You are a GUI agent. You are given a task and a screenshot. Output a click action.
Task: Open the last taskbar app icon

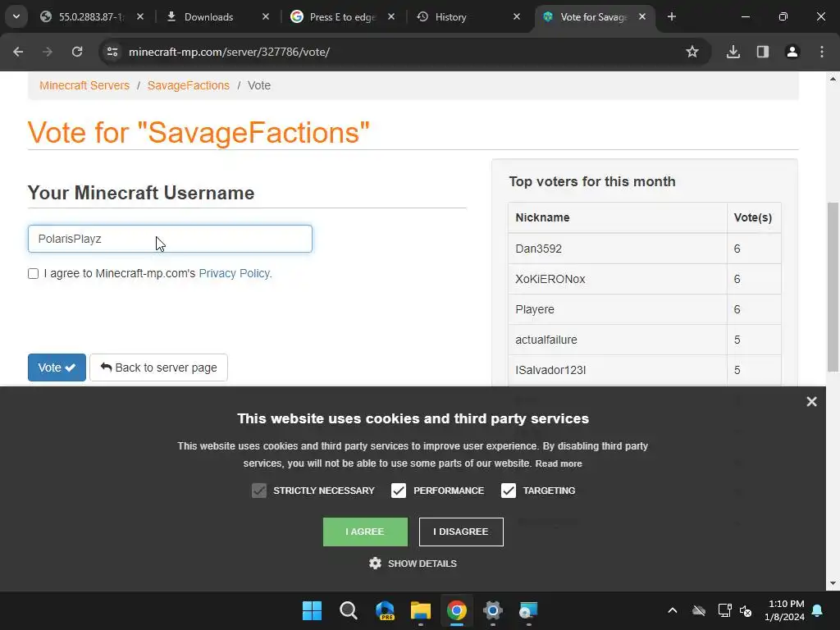(529, 610)
